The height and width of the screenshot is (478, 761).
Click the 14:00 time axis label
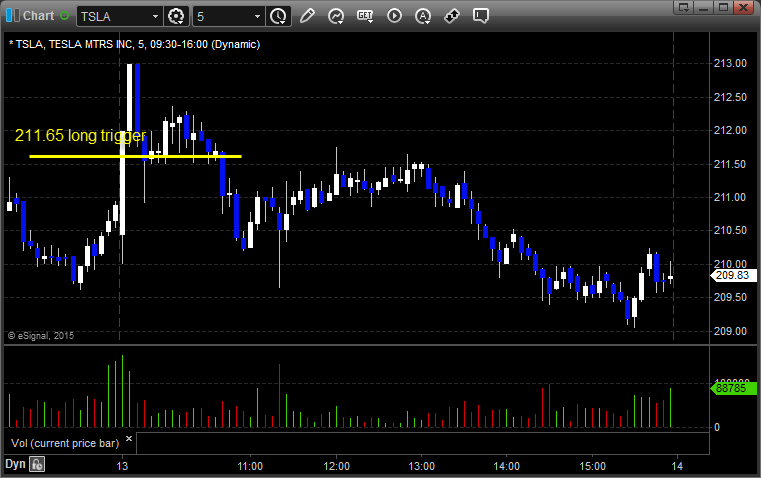click(x=507, y=466)
